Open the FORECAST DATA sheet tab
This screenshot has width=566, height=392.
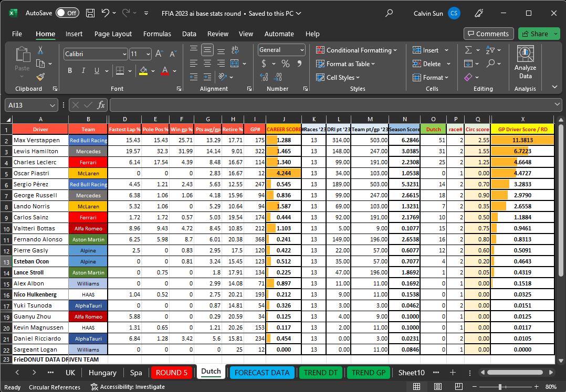click(262, 373)
